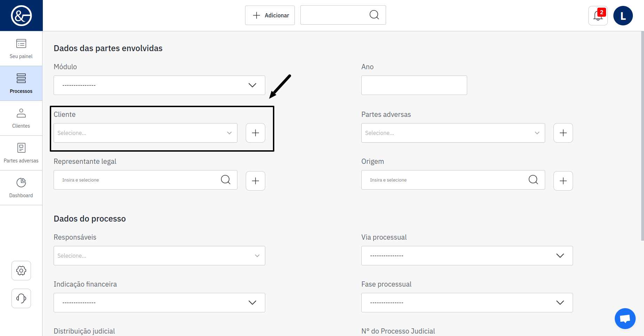The width and height of the screenshot is (644, 336).
Task: Go to Seu painel in sidebar
Action: tap(21, 49)
